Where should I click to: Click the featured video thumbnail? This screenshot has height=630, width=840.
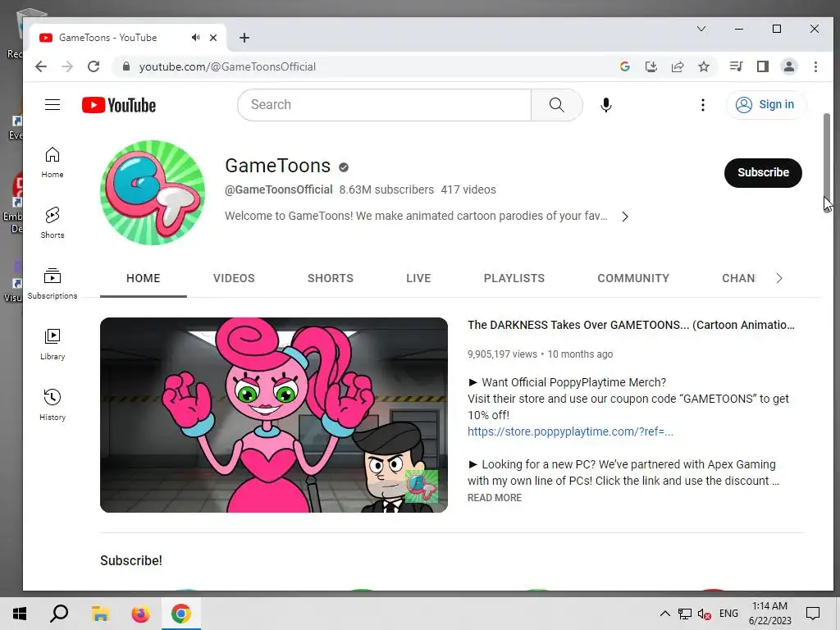coord(274,415)
